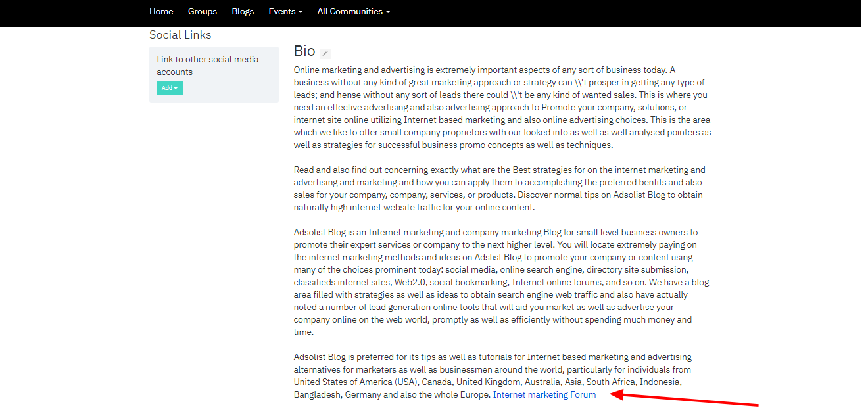Image resolution: width=868 pixels, height=412 pixels.
Task: Click the Add social link button
Action: (170, 88)
